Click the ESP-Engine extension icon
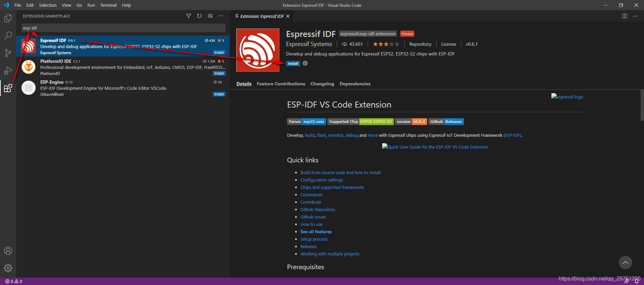 click(29, 88)
